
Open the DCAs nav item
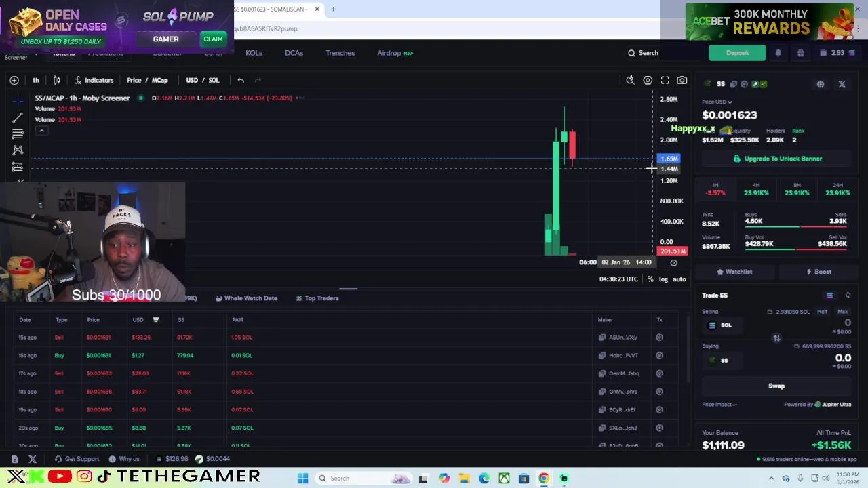point(294,53)
